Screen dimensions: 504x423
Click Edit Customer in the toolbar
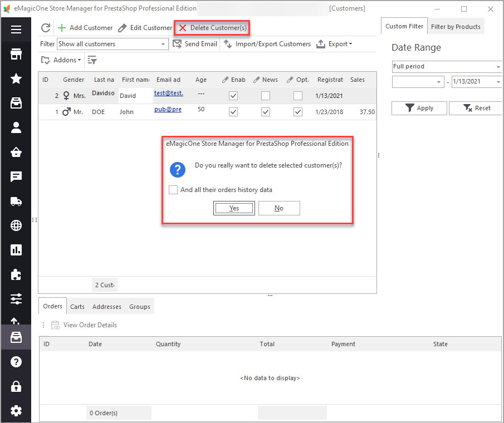click(145, 28)
